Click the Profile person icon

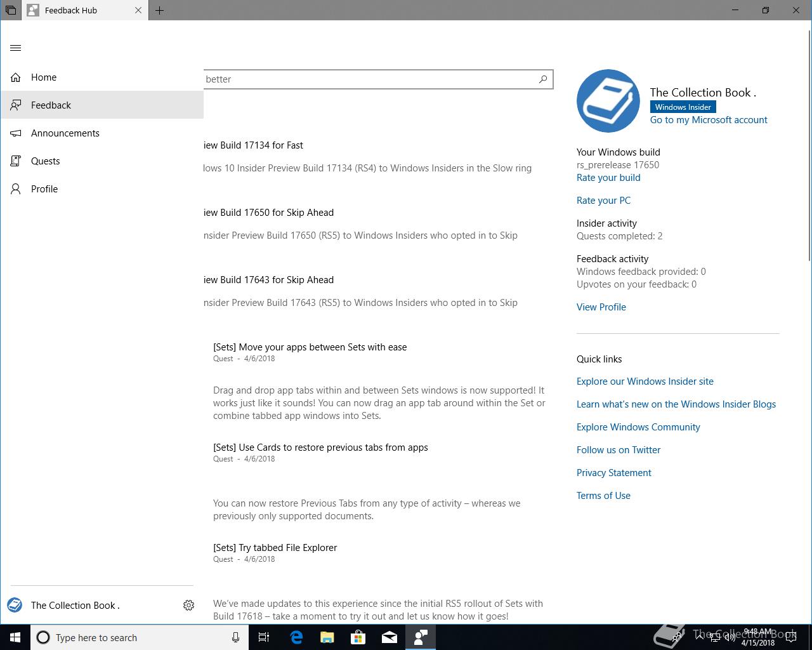click(16, 189)
